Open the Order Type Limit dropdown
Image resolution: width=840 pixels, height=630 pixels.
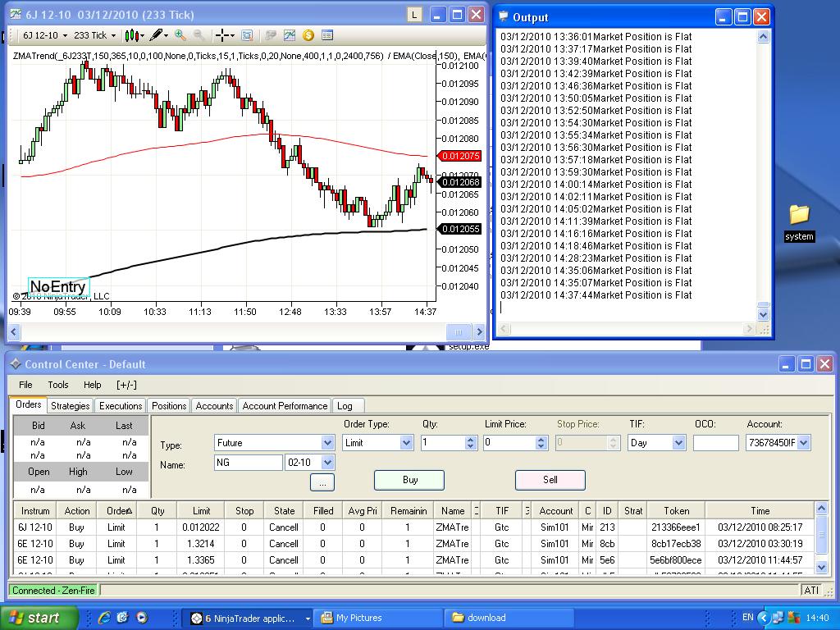(405, 443)
